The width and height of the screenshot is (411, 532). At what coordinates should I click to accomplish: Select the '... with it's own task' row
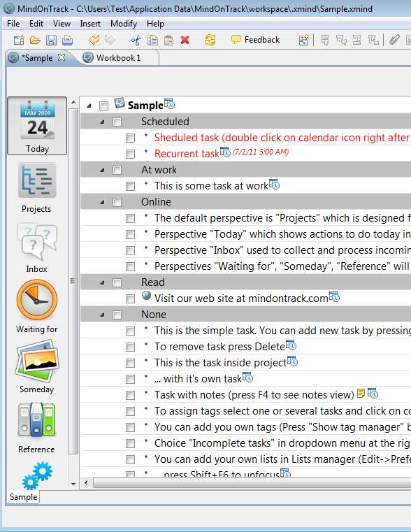246,379
